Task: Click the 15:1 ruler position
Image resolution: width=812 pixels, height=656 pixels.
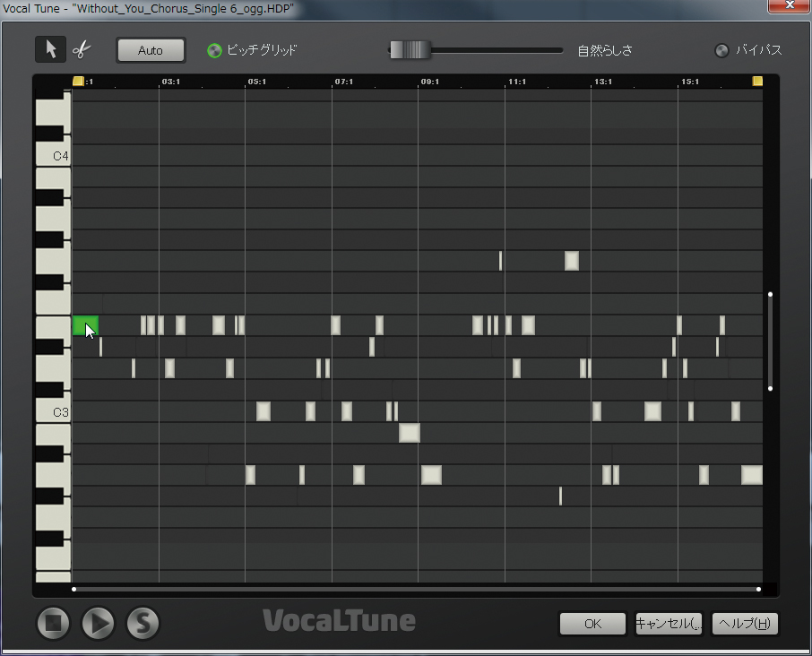Action: tap(690, 82)
